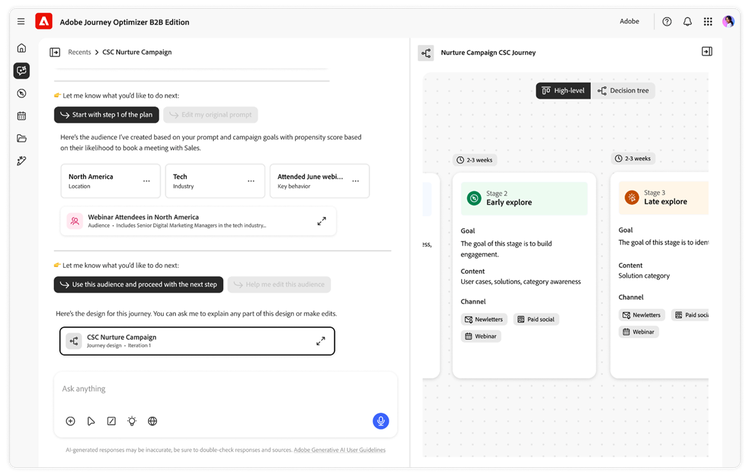Click the 'Solution category' text in Stage 3
750x476 pixels.
644,276
